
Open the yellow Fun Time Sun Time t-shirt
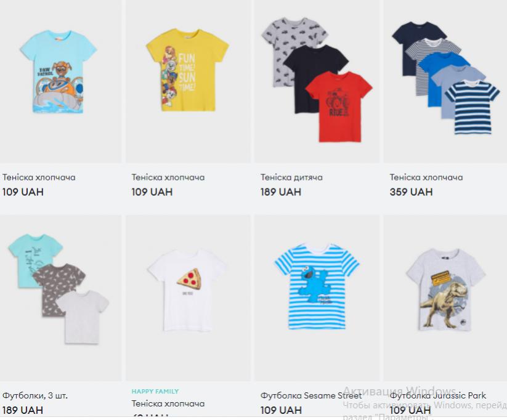187,70
